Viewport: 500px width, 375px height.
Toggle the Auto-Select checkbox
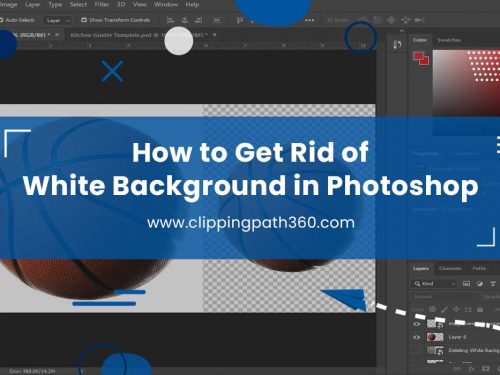pyautogui.click(x=1, y=20)
